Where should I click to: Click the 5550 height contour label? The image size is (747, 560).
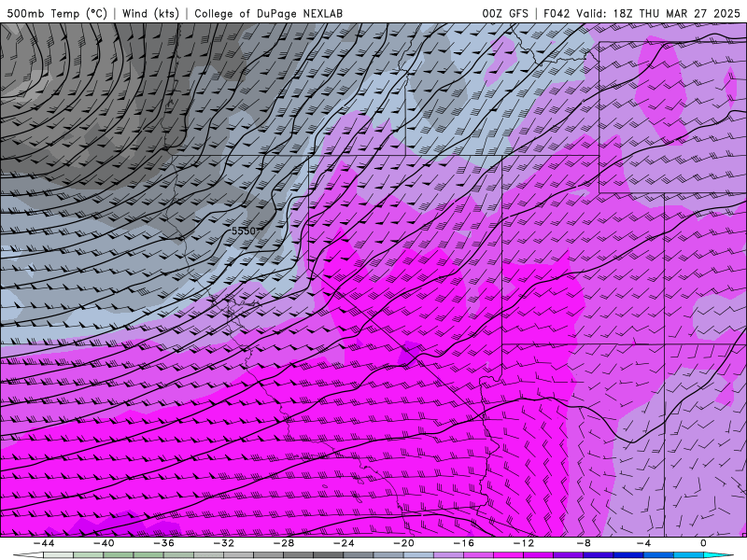coord(244,231)
